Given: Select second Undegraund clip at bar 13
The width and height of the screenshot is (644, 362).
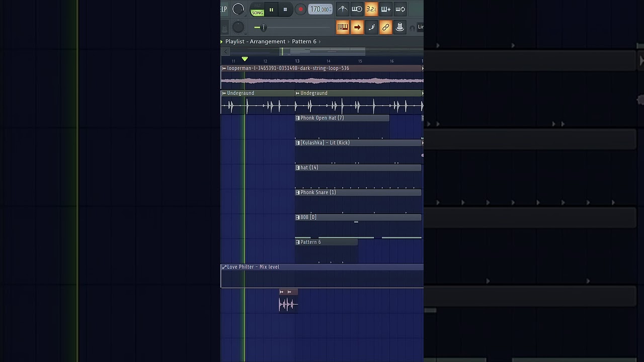Looking at the screenshot, I should (x=359, y=102).
